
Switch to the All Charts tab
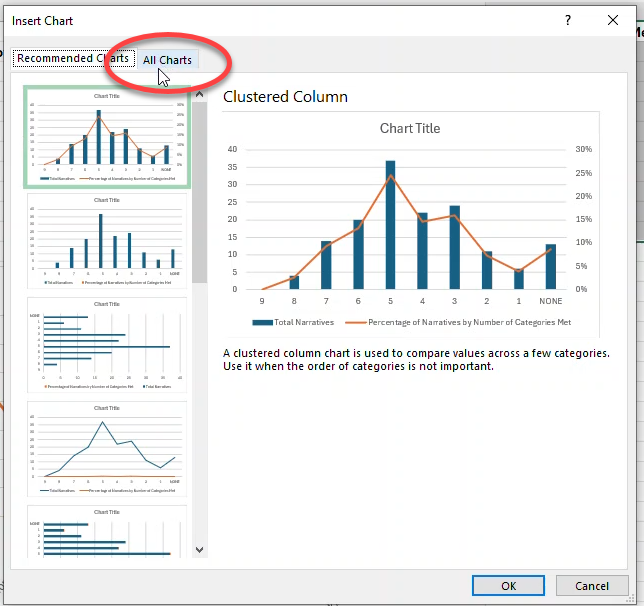(167, 60)
